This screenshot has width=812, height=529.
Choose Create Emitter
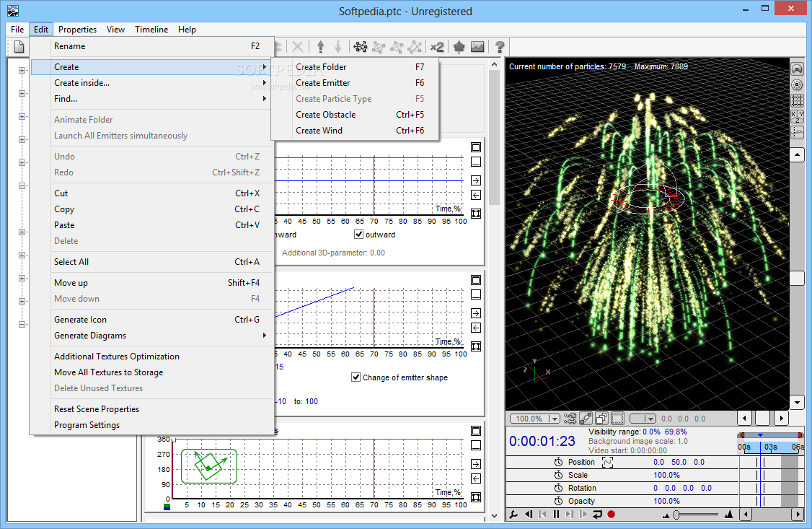click(356, 83)
